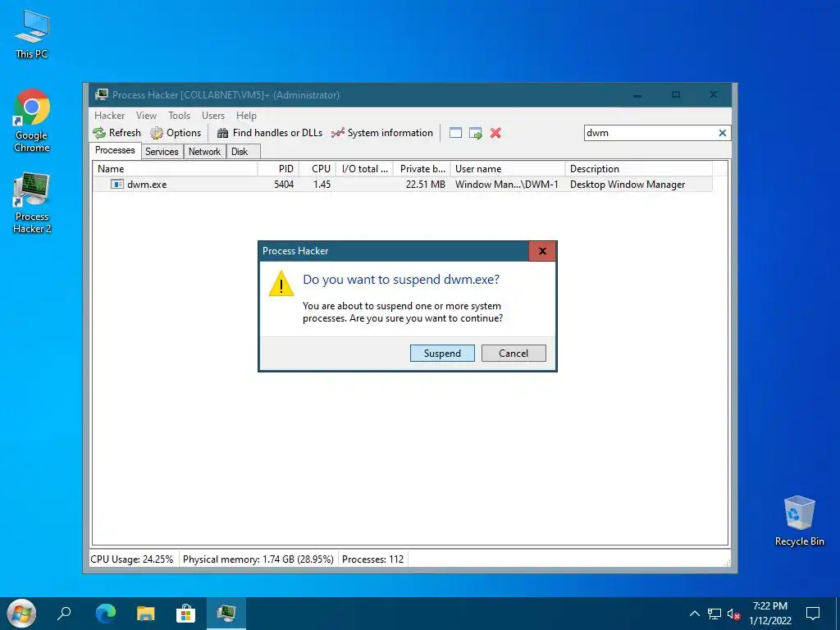Click Process Hacker taskbar button
This screenshot has width=840, height=630.
(x=226, y=613)
